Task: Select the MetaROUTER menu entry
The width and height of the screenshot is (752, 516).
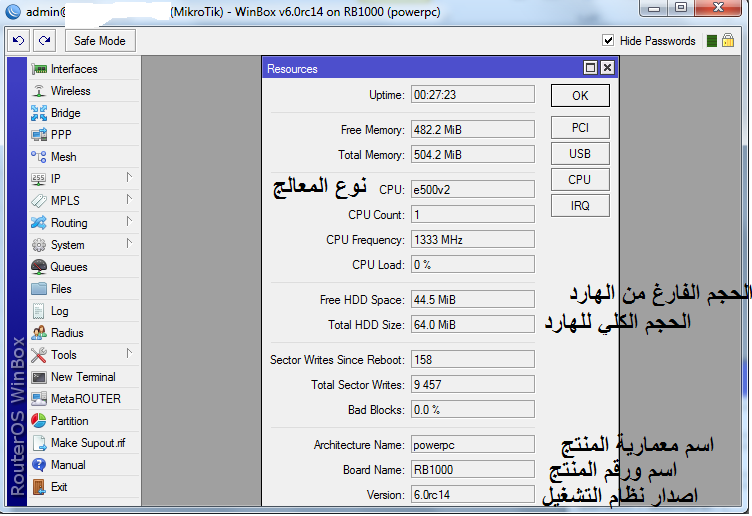Action: 84,399
